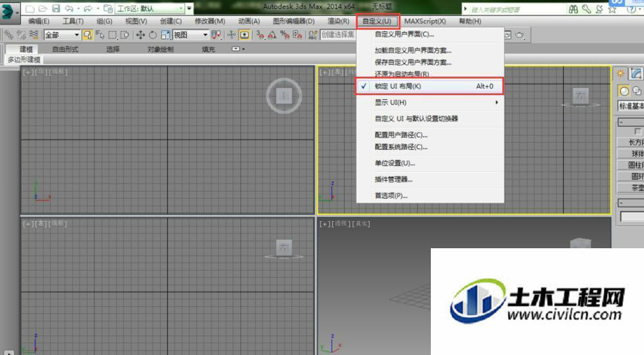Switch to 对象绘制 ribbon tab

[160, 49]
